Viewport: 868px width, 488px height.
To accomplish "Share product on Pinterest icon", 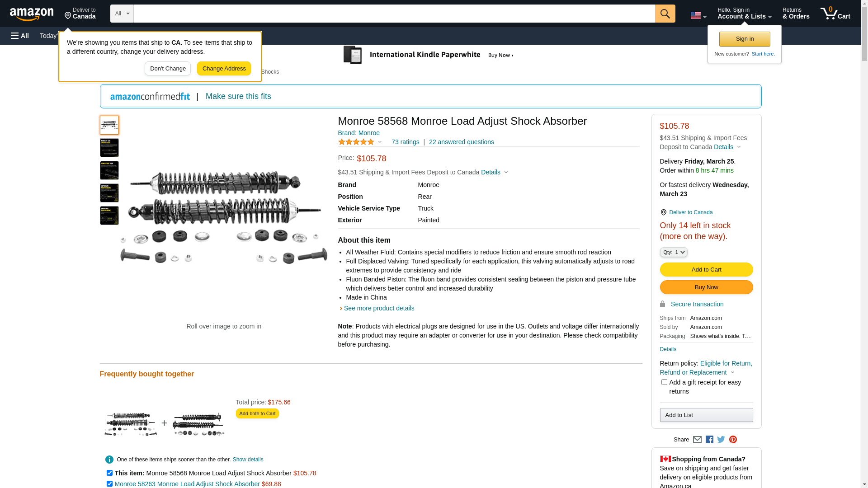I will (x=733, y=439).
